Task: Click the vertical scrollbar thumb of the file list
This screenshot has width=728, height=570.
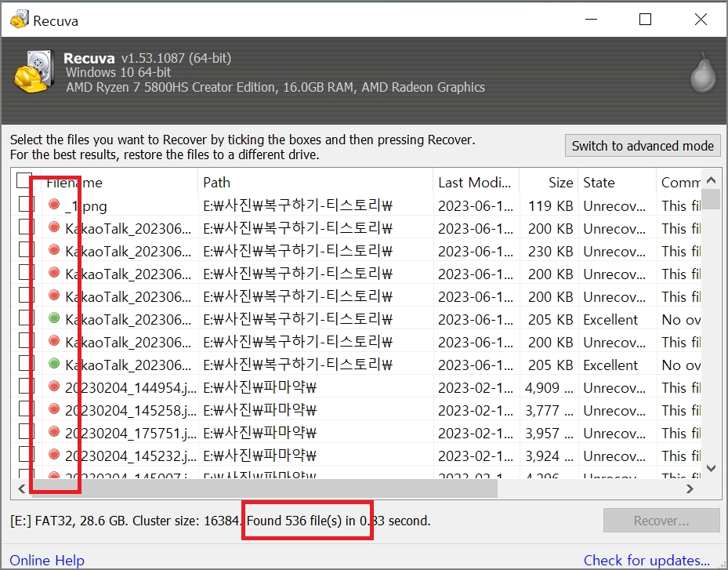Action: point(711,199)
